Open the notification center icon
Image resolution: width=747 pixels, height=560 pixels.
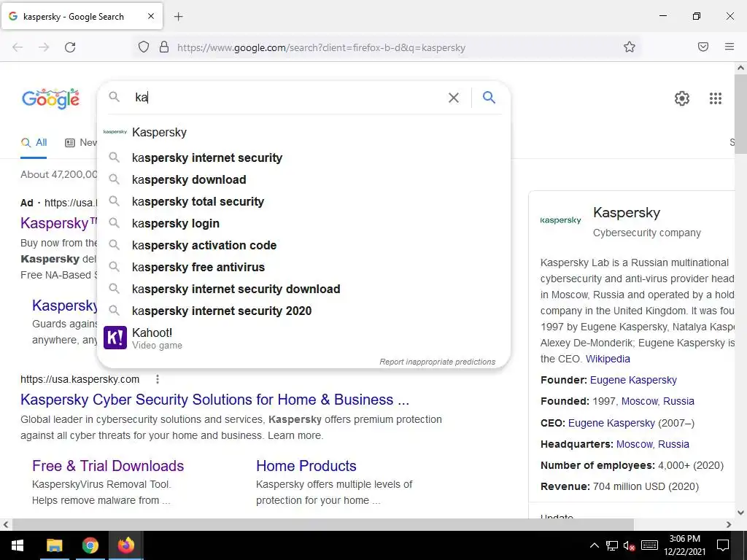click(x=723, y=545)
